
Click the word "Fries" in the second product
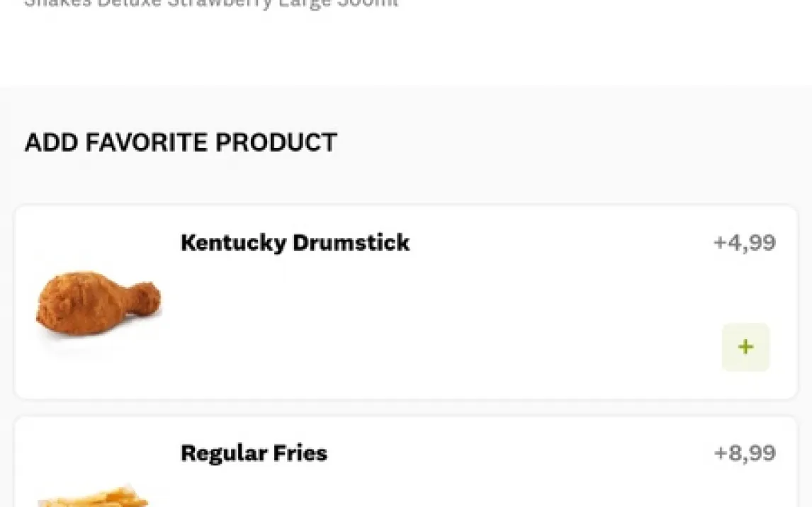coord(300,453)
